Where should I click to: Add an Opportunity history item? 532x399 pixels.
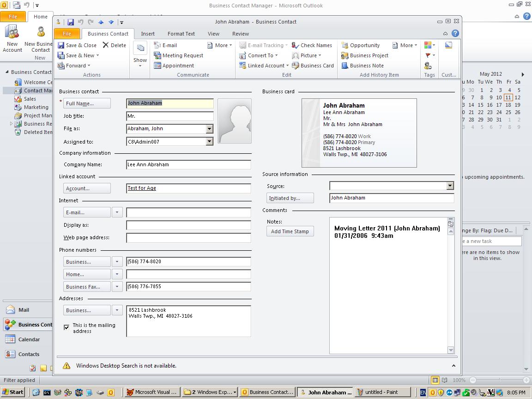361,45
